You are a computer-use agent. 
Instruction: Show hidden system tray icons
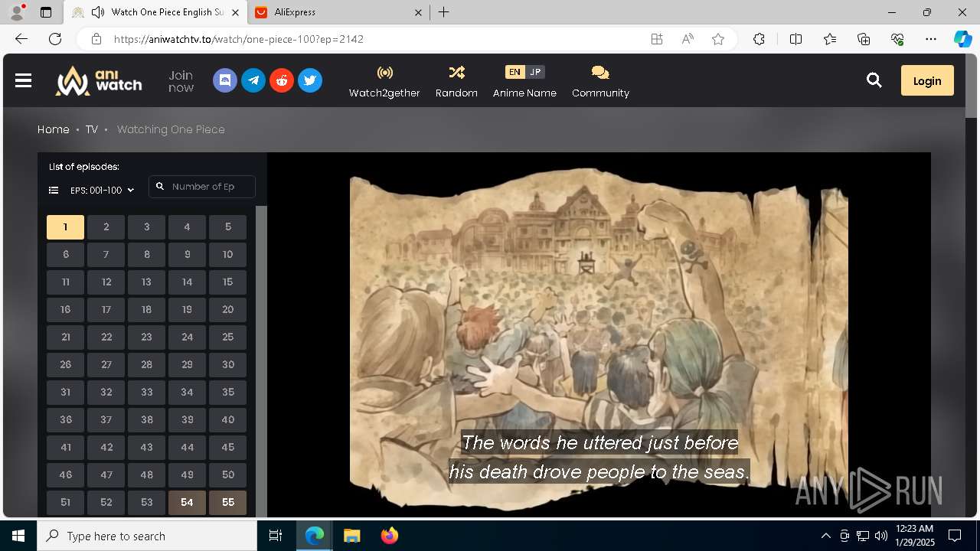click(825, 536)
